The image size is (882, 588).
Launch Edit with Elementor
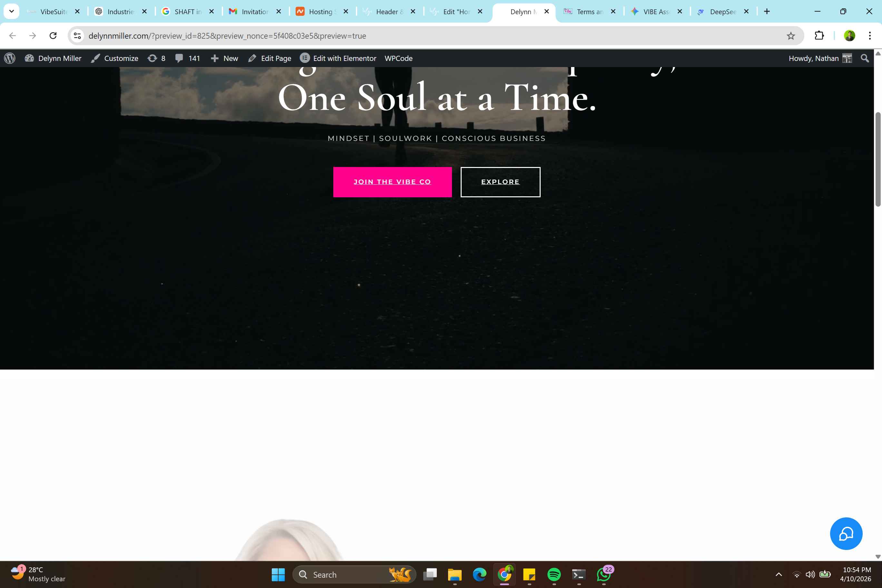coord(338,58)
